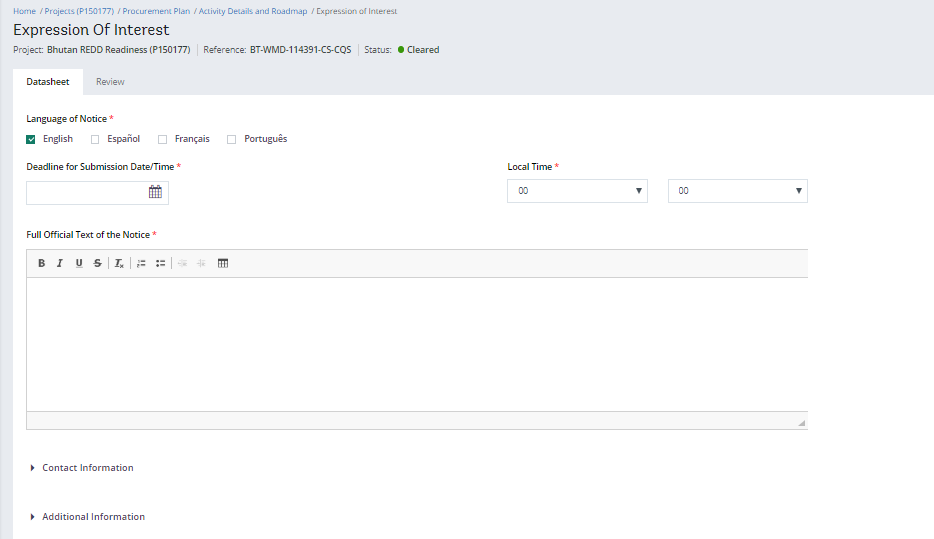Insert a bulleted list in the editor
This screenshot has width=934, height=539.
tap(160, 263)
